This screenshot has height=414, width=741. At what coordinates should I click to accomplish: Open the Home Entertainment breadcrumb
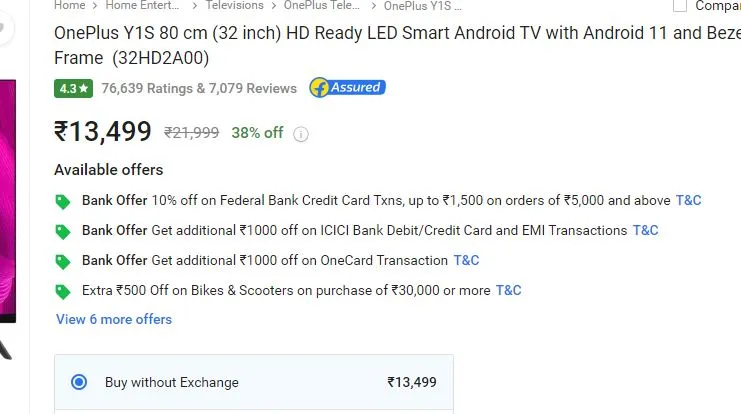(142, 6)
